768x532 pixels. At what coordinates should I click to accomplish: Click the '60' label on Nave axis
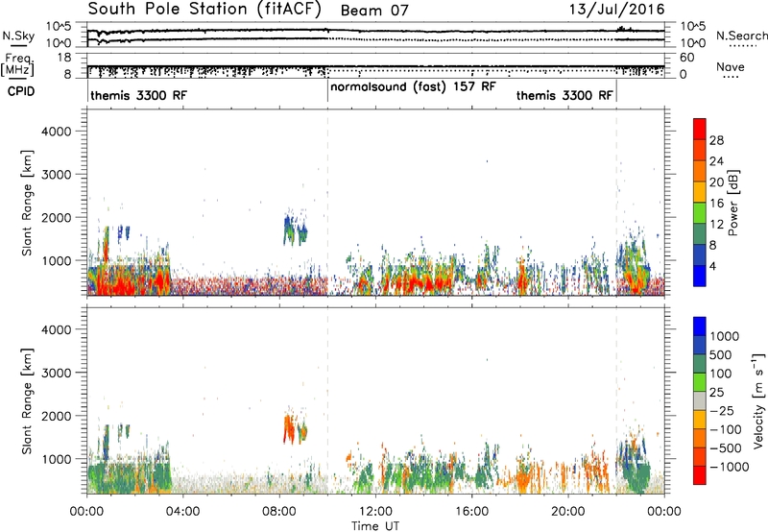click(x=687, y=58)
